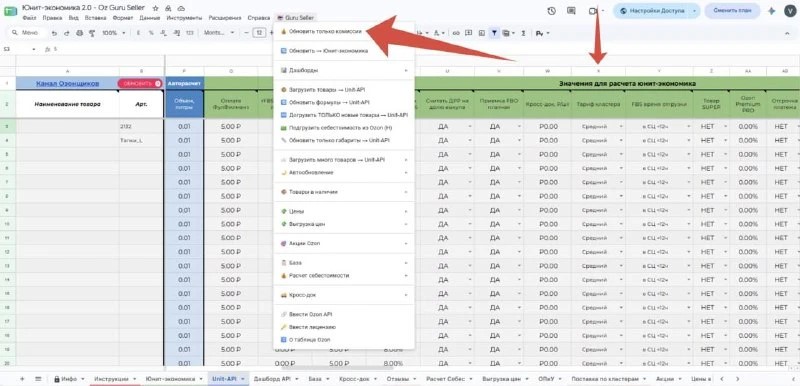Viewport: 800px width, 386px height.
Task: Open the Настройки Доступа dropdown arrow
Action: coord(695,11)
